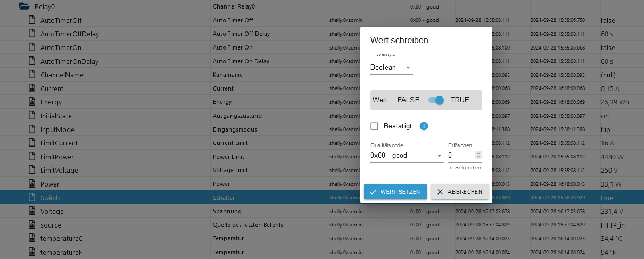The image size is (644, 259).
Task: Toggle the Wert FALSE/TRUE switch
Action: [436, 100]
